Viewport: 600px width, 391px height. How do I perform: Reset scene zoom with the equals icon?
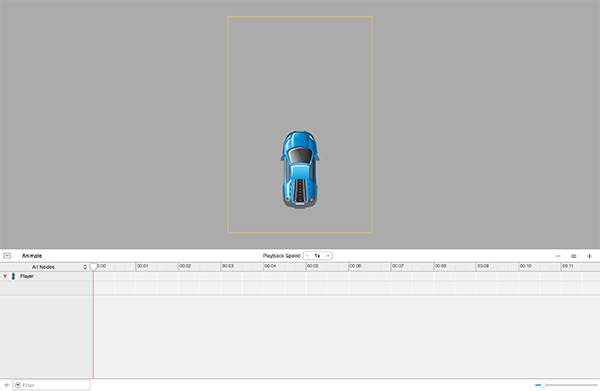[574, 256]
